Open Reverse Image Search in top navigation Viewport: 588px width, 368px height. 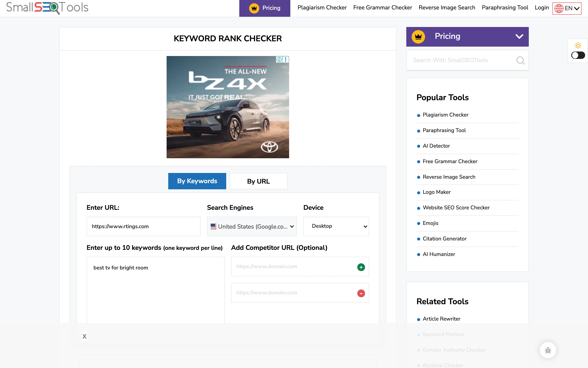click(447, 8)
